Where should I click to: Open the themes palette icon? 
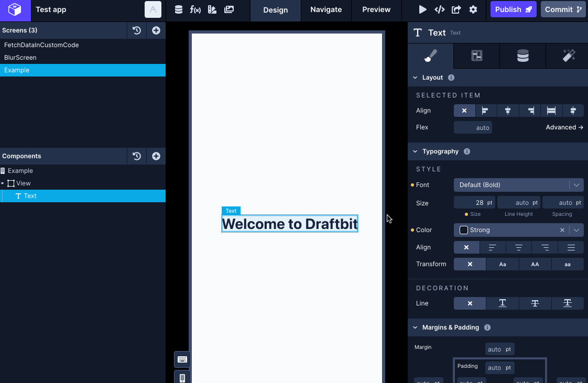coord(212,10)
